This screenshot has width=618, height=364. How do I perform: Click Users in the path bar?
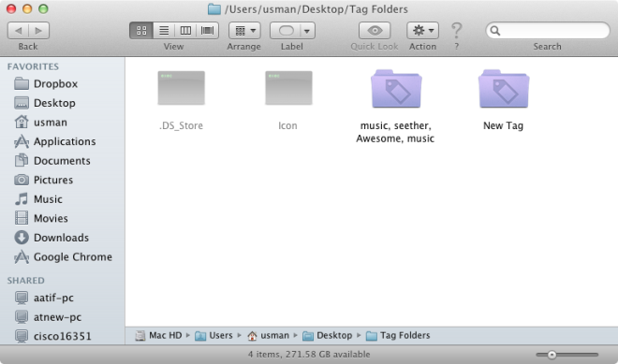click(214, 335)
